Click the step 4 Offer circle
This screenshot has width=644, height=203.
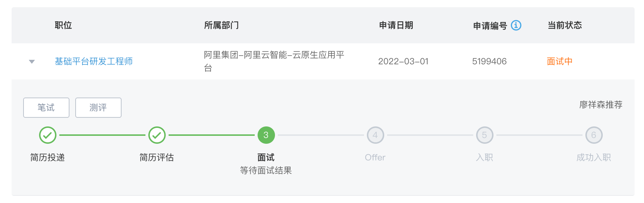pos(376,135)
